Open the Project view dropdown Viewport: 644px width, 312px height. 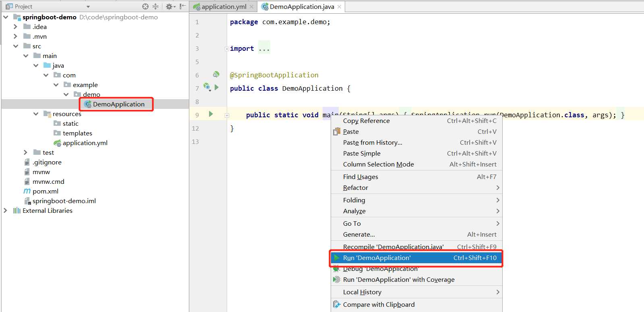88,7
